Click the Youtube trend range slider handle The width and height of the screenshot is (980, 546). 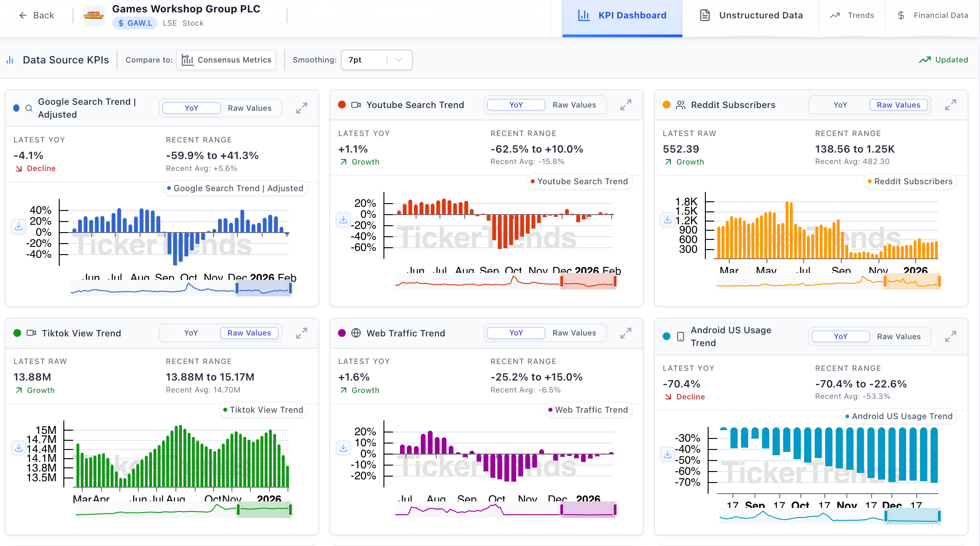click(x=562, y=282)
